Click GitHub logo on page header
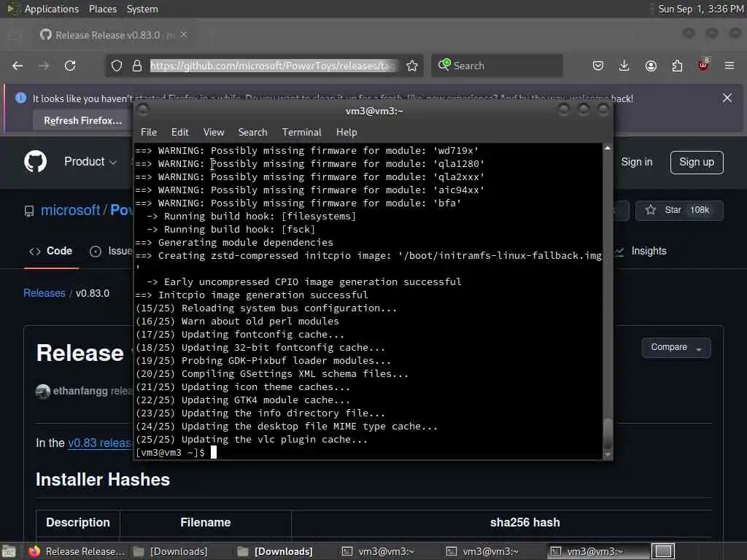Image resolution: width=747 pixels, height=560 pixels. click(35, 162)
